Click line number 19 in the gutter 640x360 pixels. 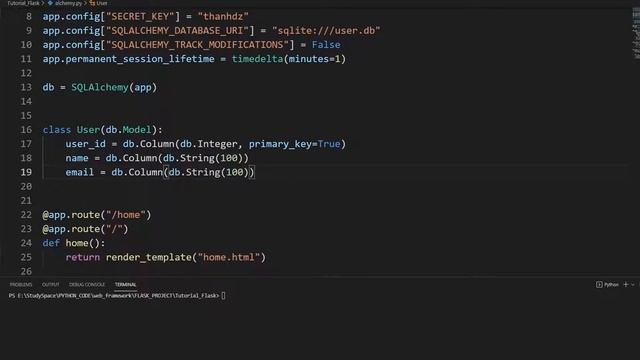pos(26,172)
